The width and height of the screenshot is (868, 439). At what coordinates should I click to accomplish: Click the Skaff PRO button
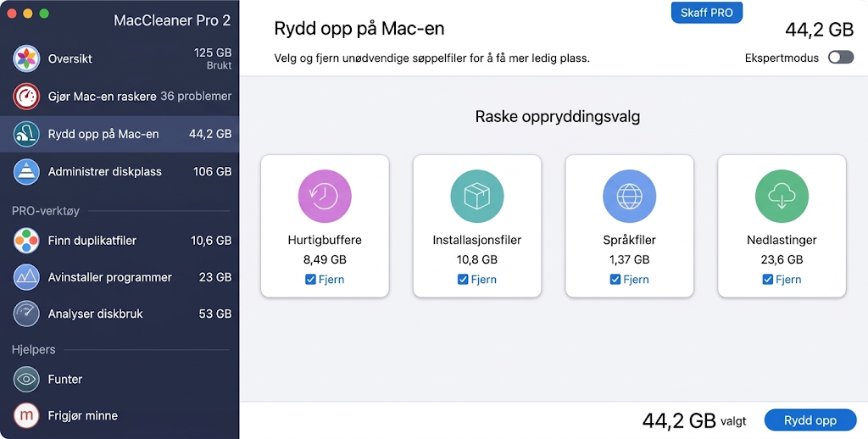[707, 13]
